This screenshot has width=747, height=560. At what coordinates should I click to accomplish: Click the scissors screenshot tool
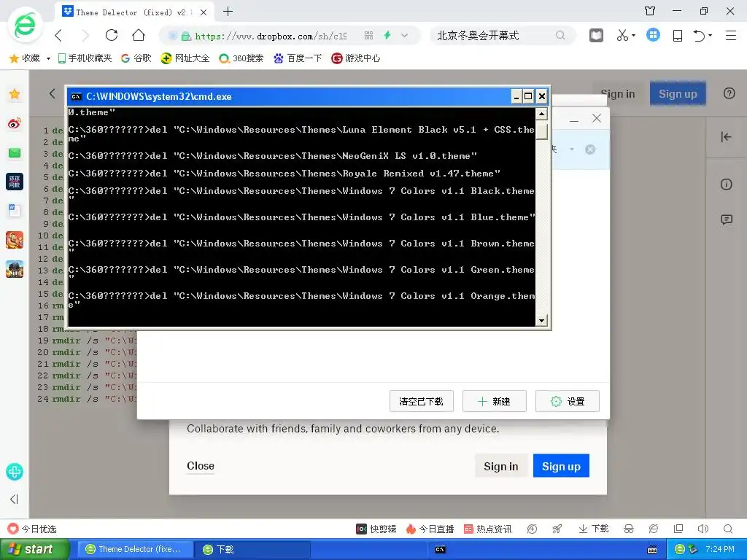622,36
